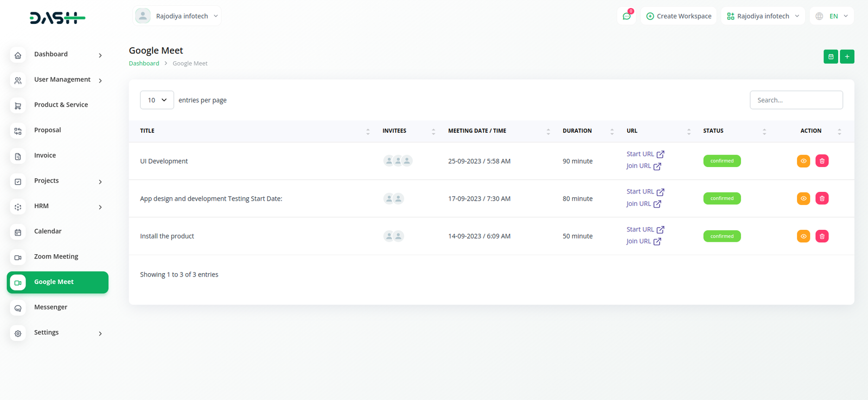Show App design meeting details via eye icon
The height and width of the screenshot is (400, 868).
pyautogui.click(x=803, y=198)
